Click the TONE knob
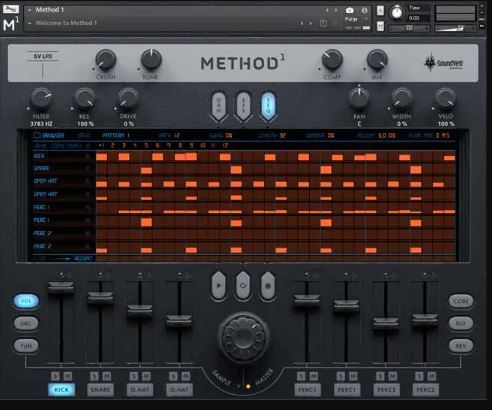This screenshot has width=492, height=410. pos(151,60)
